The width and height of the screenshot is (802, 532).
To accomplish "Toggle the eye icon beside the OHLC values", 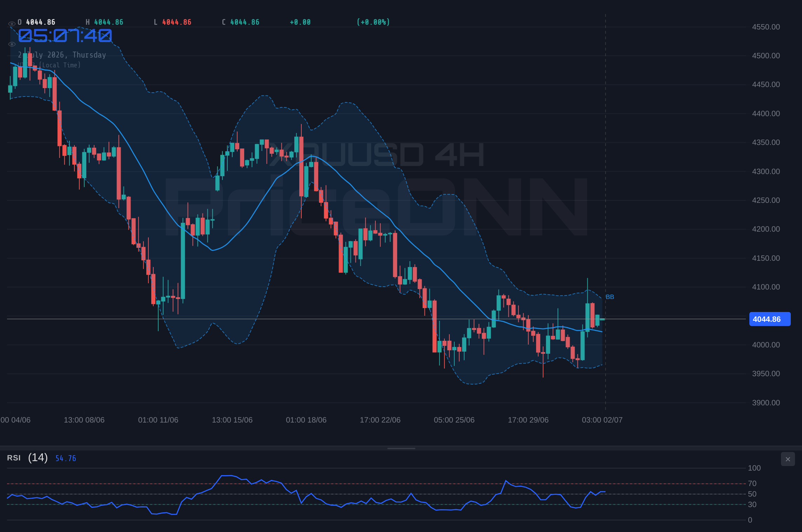I will pyautogui.click(x=12, y=24).
